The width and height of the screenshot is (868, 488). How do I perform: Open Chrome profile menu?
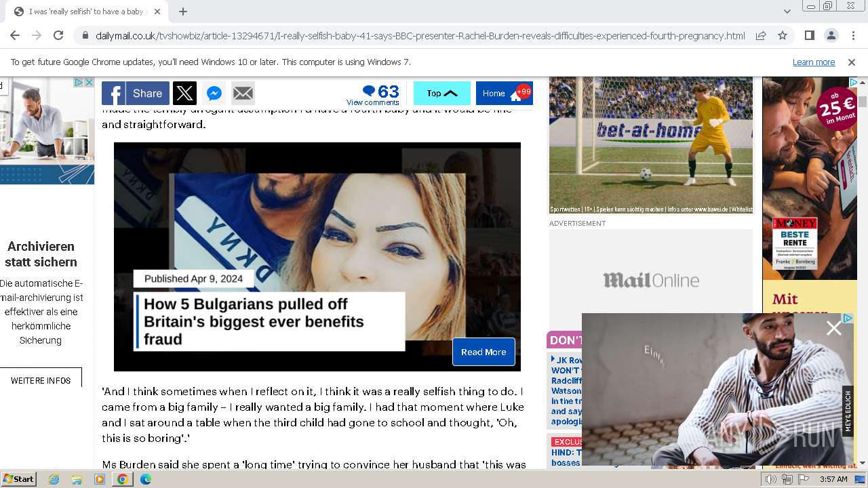(831, 35)
